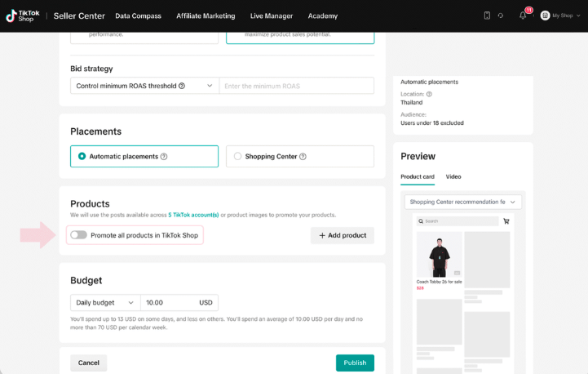Viewport: 588px width, 374px height.
Task: Click the Add product button
Action: (342, 235)
